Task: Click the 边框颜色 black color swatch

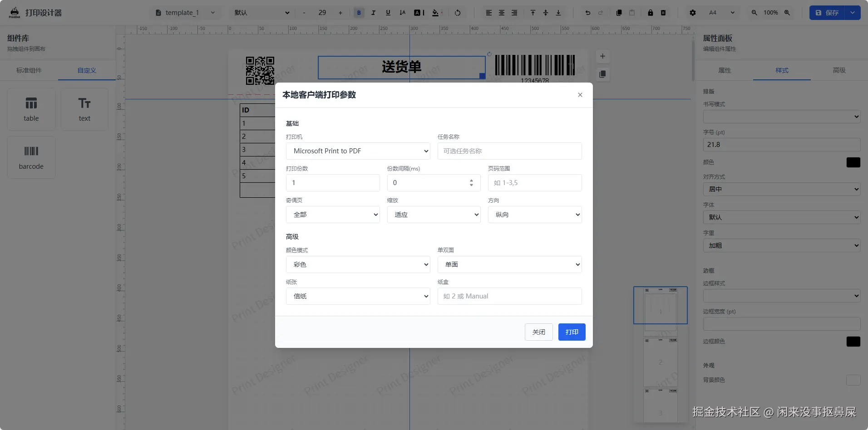Action: 853,342
